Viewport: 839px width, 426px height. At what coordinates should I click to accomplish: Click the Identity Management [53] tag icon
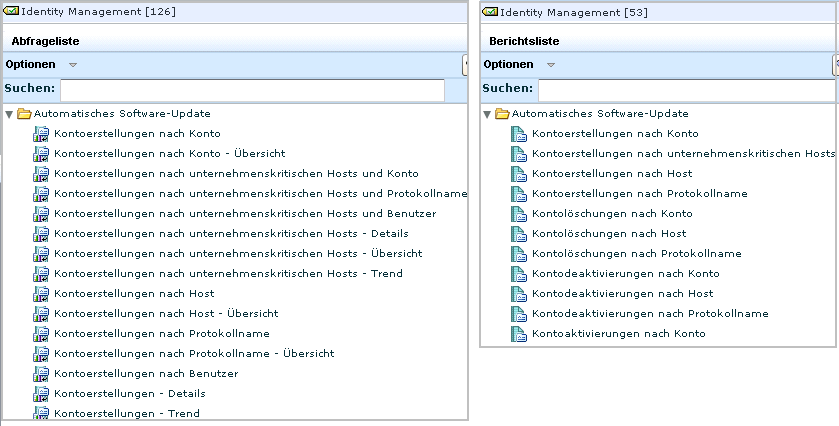point(489,11)
